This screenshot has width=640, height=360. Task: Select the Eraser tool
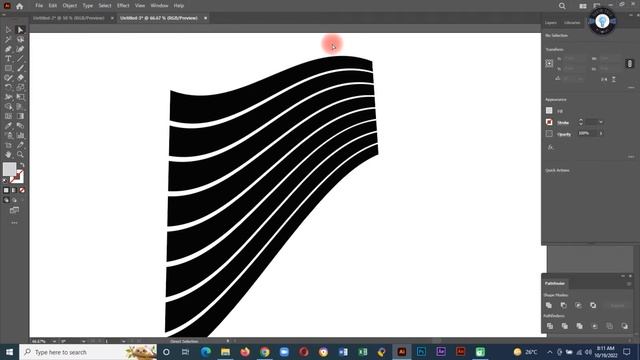click(x=20, y=78)
